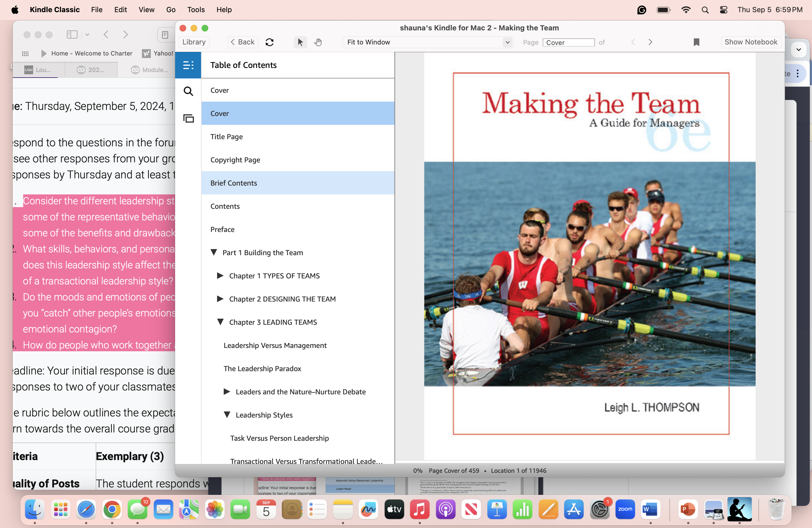This screenshot has width=812, height=528.
Task: Open the Table of Contents sidebar icon
Action: tap(188, 65)
